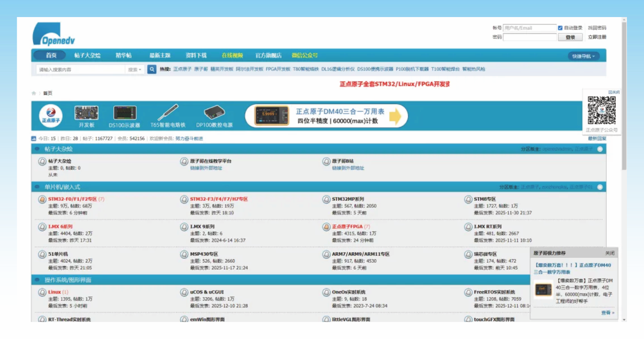Image resolution: width=644 pixels, height=339 pixels.
Task: Click the 开发板 circuit board icon
Action: (x=87, y=113)
